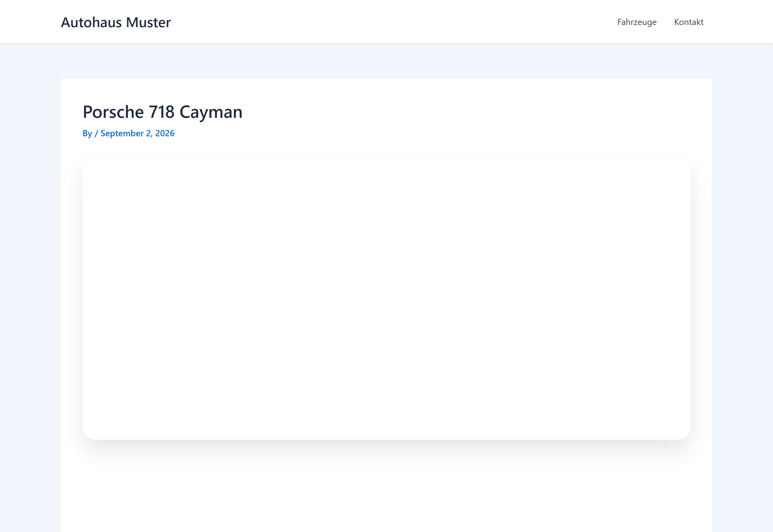Image resolution: width=773 pixels, height=532 pixels.
Task: Go to Fahrzeuge in the navigation
Action: click(637, 22)
